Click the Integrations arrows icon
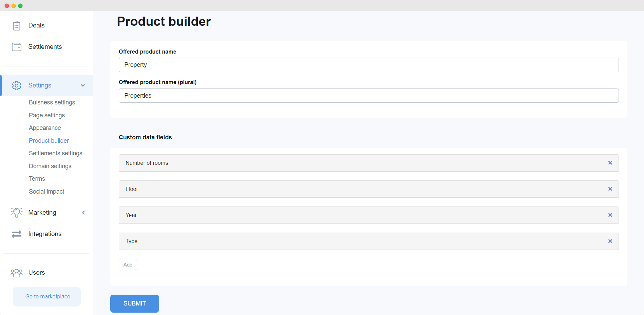The width and height of the screenshot is (644, 315). click(x=16, y=234)
